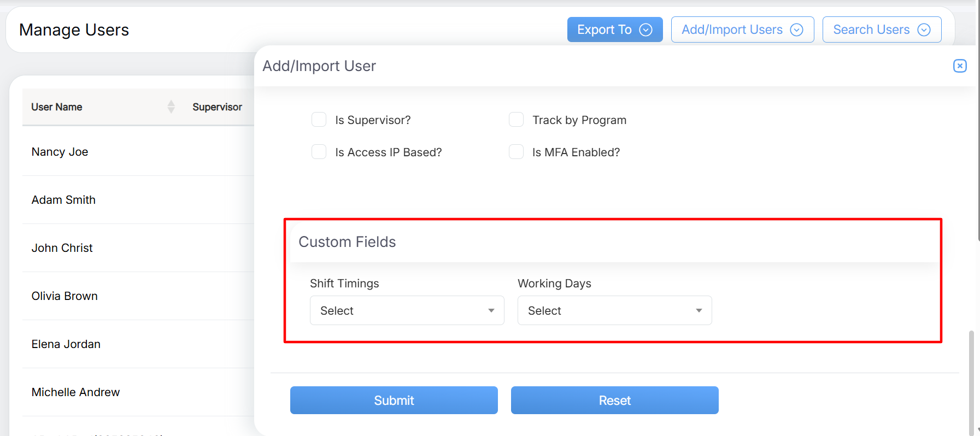Enable the Is Supervisor? checkbox
980x436 pixels.
[x=319, y=120]
